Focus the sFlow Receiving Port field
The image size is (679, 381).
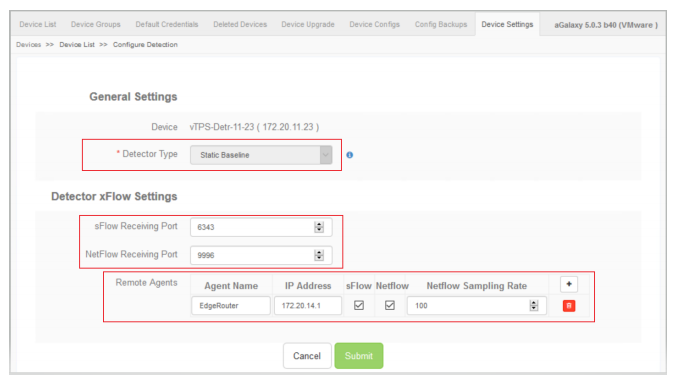coord(261,227)
